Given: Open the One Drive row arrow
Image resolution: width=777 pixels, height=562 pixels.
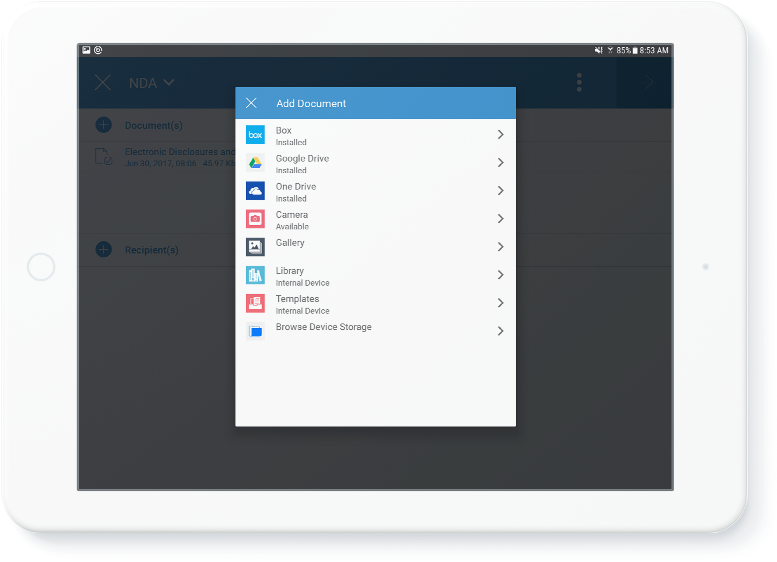Looking at the screenshot, I should 500,191.
